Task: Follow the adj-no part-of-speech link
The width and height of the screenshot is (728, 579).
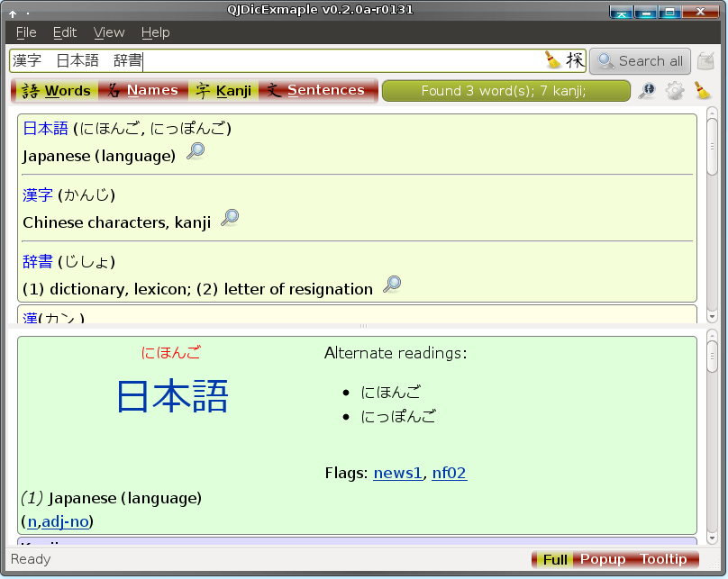Action: pyautogui.click(x=65, y=521)
